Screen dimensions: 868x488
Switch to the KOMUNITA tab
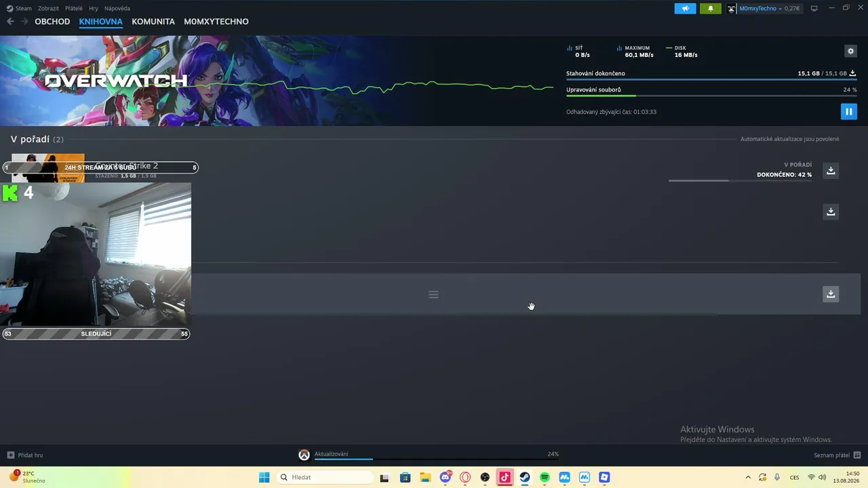[153, 22]
